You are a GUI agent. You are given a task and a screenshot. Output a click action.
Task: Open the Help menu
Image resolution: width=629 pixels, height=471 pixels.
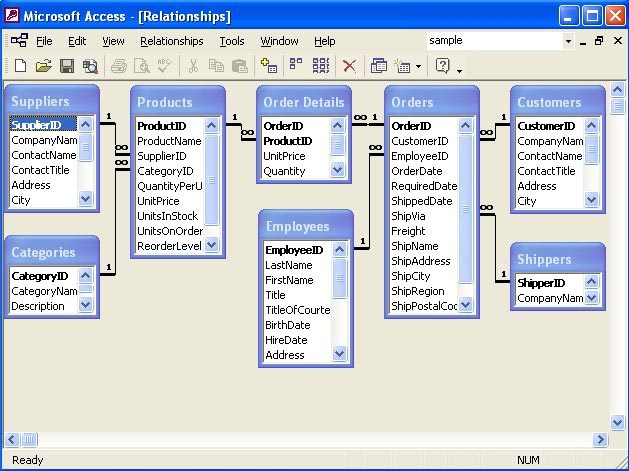(325, 41)
